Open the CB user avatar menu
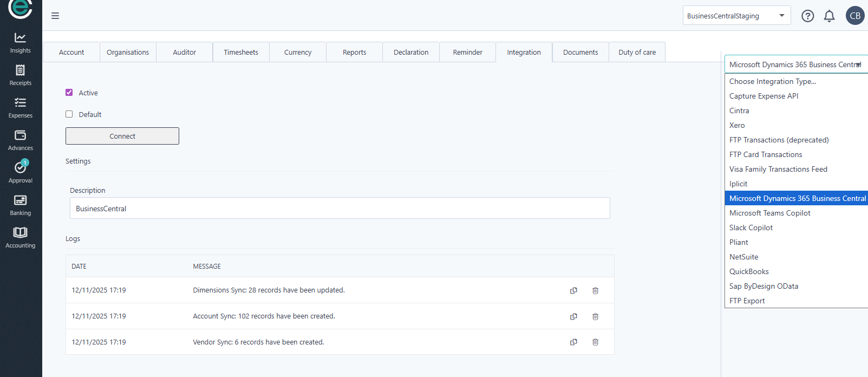Image resolution: width=868 pixels, height=377 pixels. [x=855, y=16]
